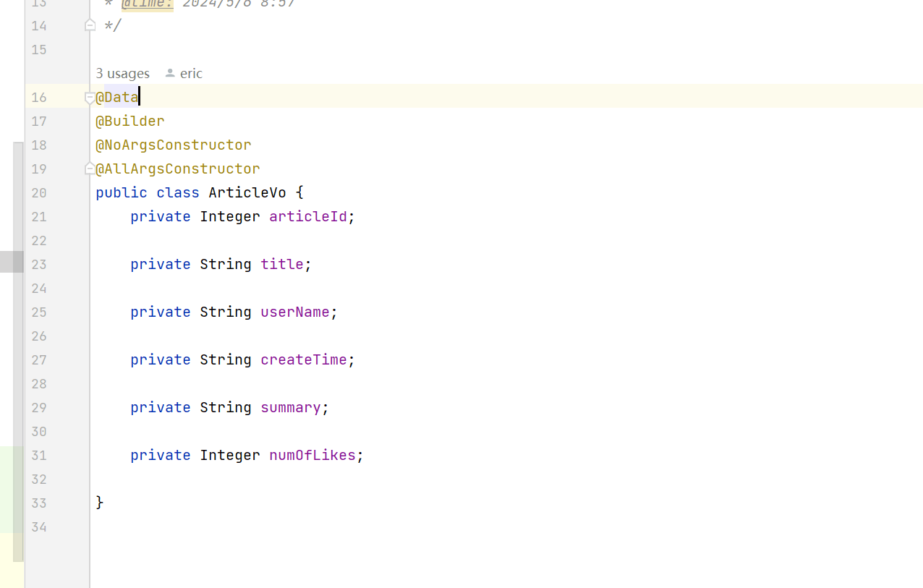Click the userName field identifier
The width and height of the screenshot is (923, 588).
click(x=295, y=312)
